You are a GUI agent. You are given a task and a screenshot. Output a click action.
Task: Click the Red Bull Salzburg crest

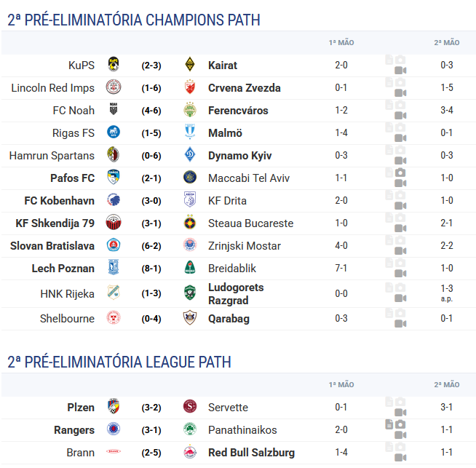coord(190,452)
